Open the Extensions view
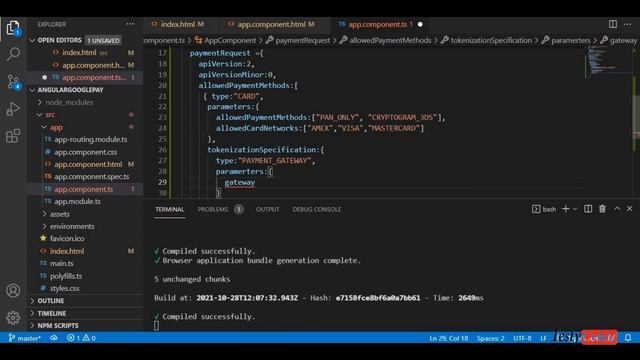Screen dimensions: 640x360 (x=13, y=136)
